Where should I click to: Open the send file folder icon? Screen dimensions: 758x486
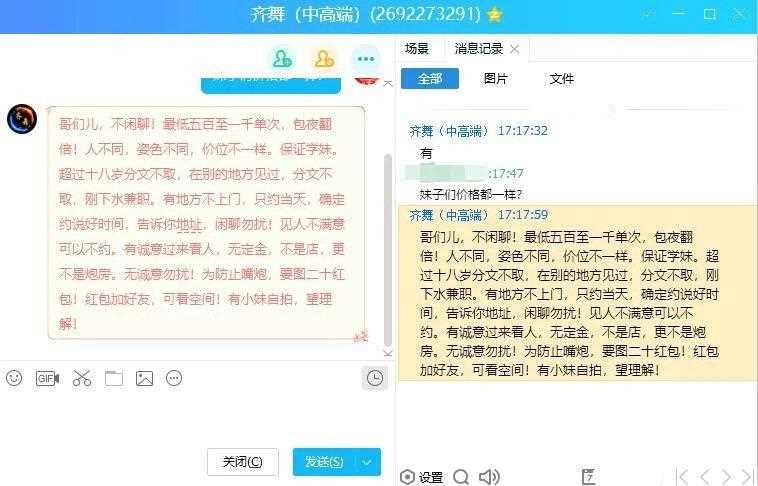[x=114, y=378]
